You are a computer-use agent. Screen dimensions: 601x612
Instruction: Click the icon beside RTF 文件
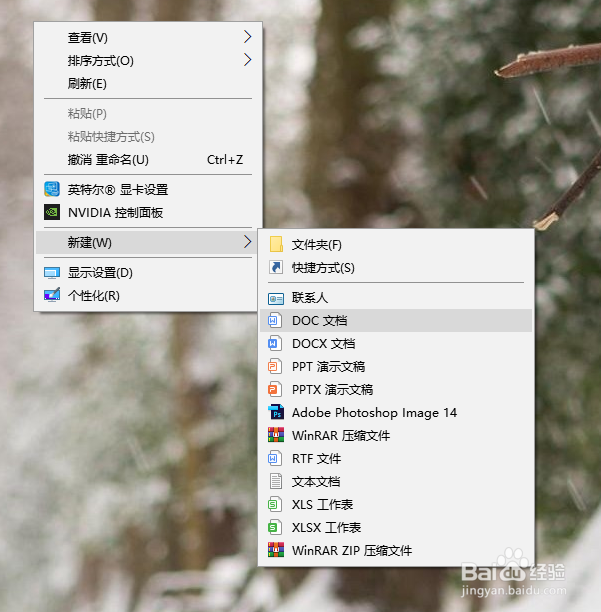[274, 458]
